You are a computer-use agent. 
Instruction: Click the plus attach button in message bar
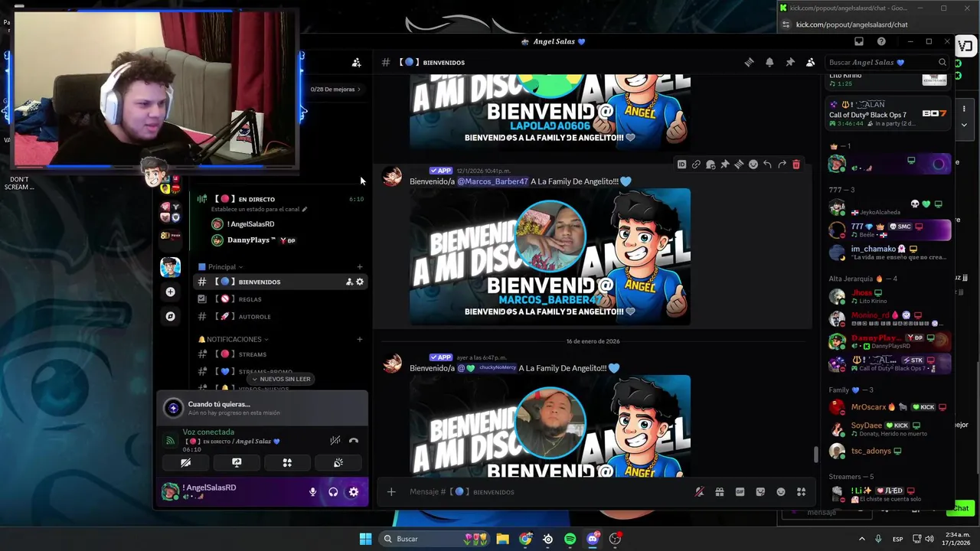click(391, 492)
